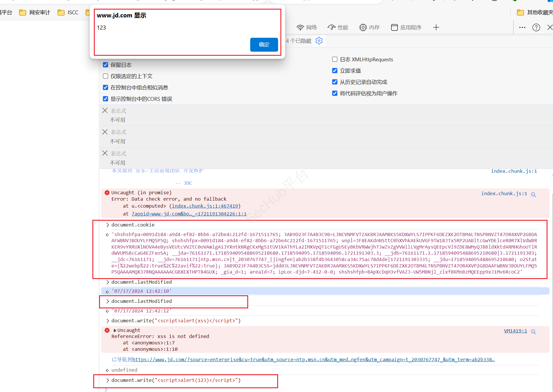Click the VM1419:1 source link
Screen dimensions: 553x392
pyautogui.click(x=515, y=331)
